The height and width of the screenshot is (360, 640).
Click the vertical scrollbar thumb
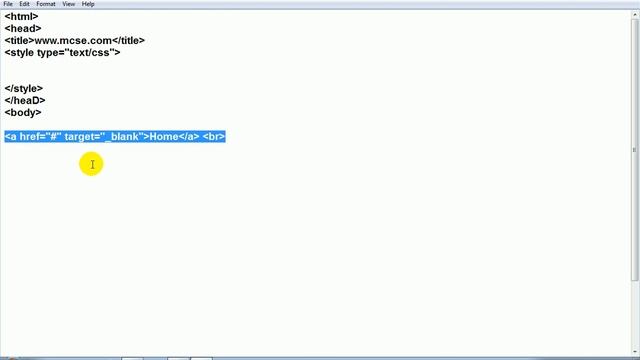click(635, 150)
